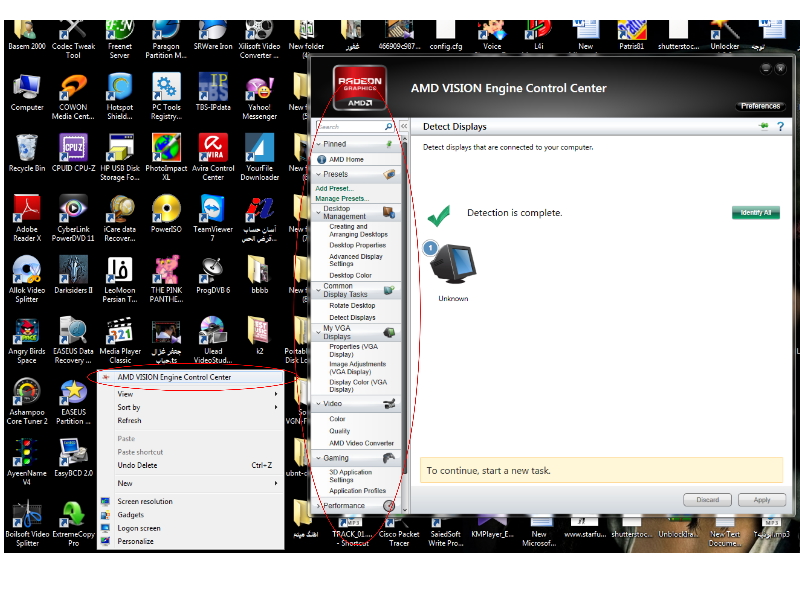Image resolution: width=800 pixels, height=600 pixels.
Task: Collapse the Video section
Action: [319, 404]
